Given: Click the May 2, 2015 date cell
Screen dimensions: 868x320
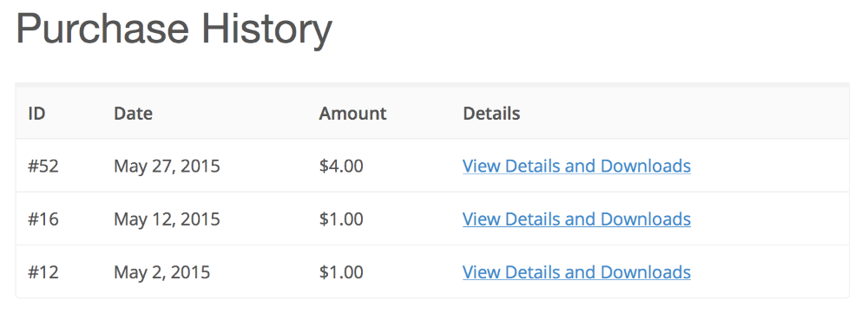Looking at the screenshot, I should (161, 272).
